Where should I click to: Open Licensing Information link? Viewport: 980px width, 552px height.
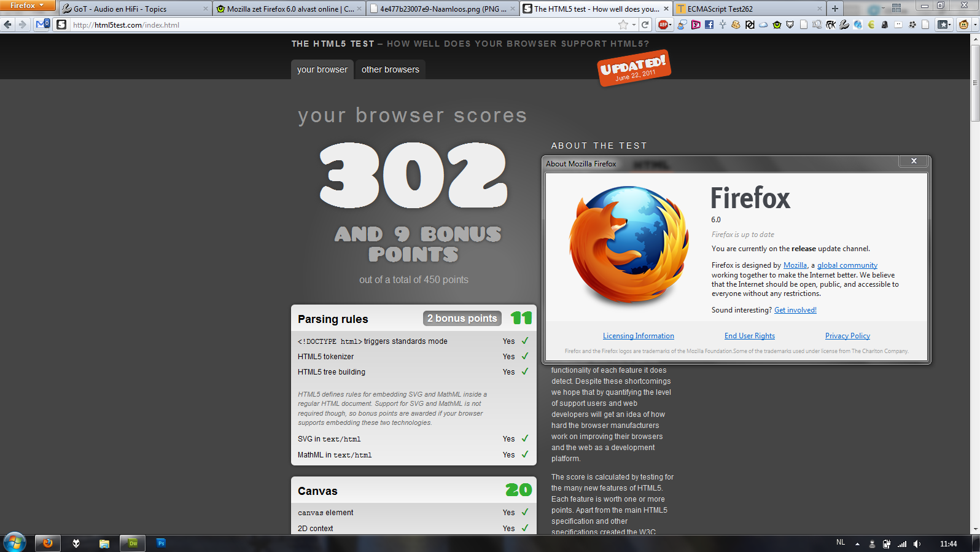[x=639, y=336]
